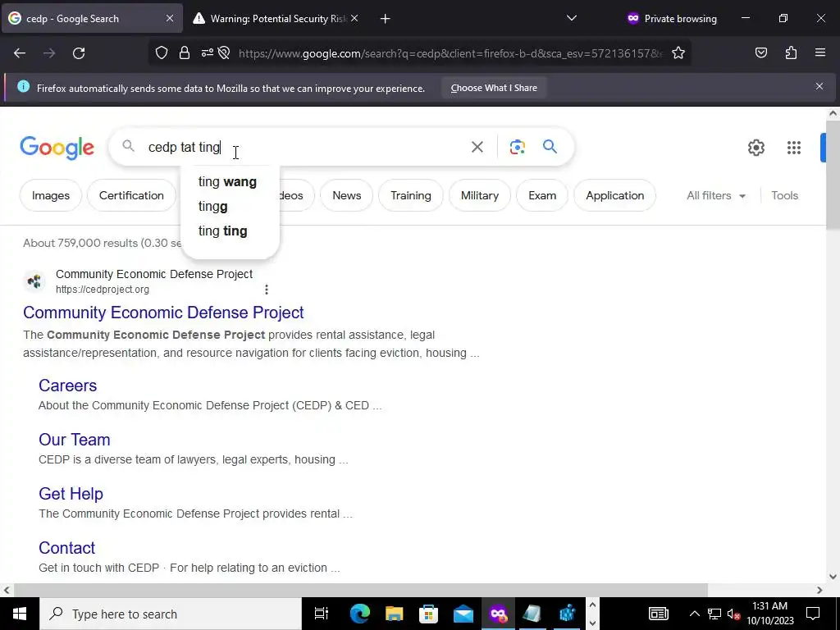Screen dimensions: 840x630
Task: Switch to the Warning: Potential Security Risk tab
Action: click(276, 19)
